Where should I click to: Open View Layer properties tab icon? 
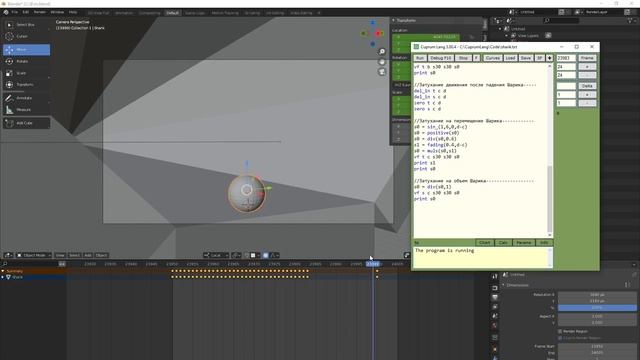[495, 307]
